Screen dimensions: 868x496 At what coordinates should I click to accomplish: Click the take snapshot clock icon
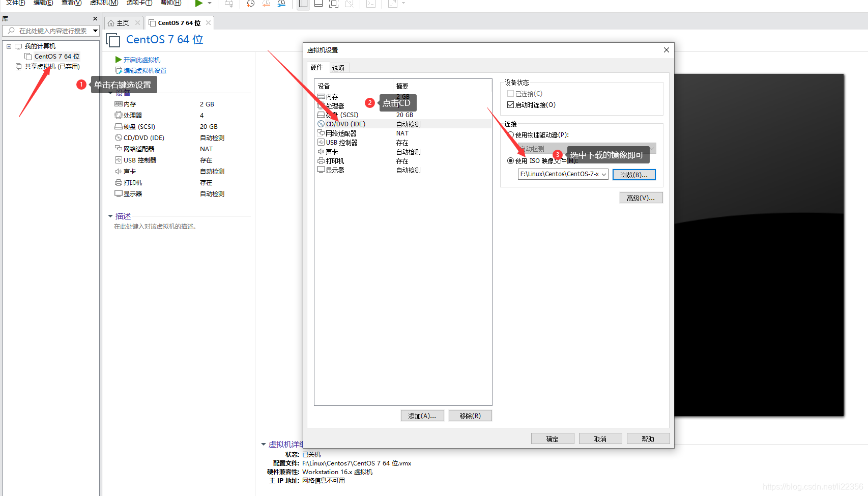(250, 4)
